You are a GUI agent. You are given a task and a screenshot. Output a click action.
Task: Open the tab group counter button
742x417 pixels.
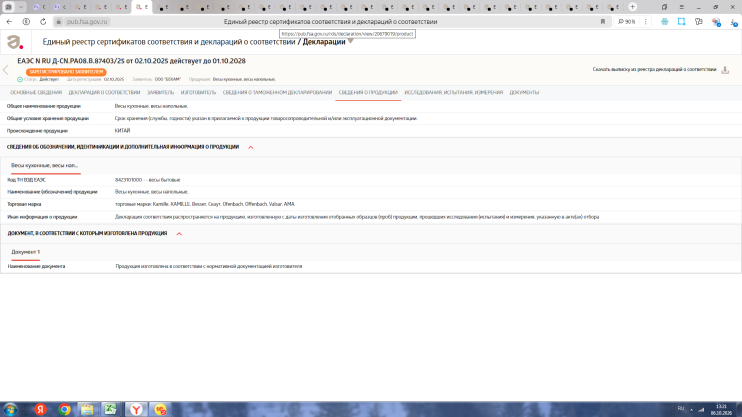point(9,7)
